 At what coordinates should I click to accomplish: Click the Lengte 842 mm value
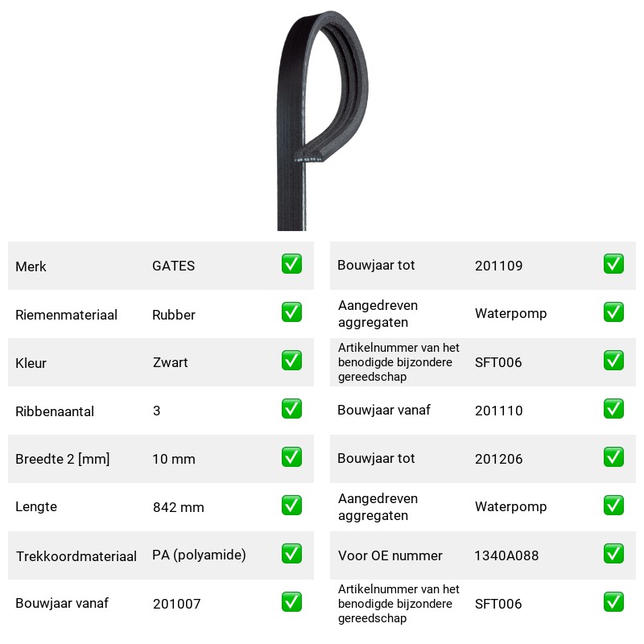click(178, 507)
